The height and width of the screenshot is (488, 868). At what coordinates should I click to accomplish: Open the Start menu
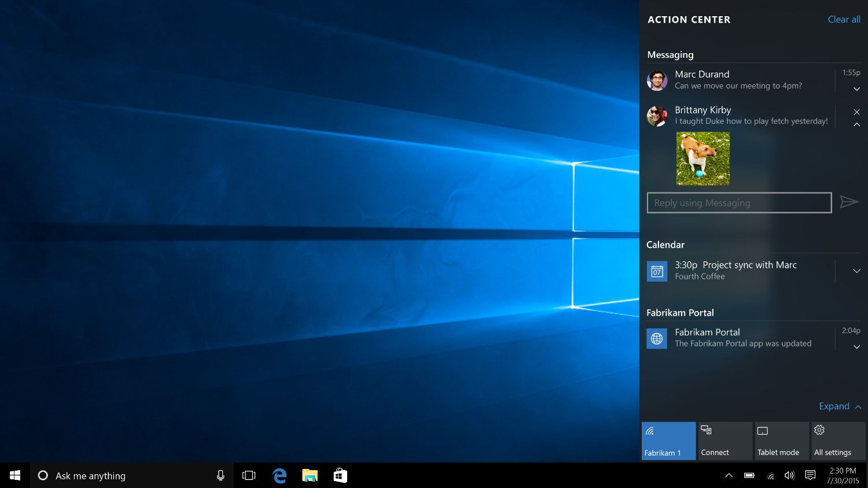[14, 475]
